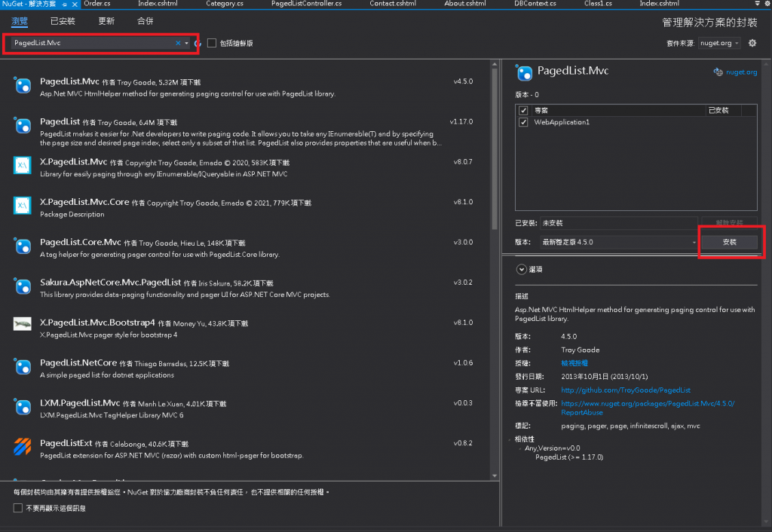
Task: Open the ReportAbuse link for PagedList.Mvc
Action: (648, 408)
